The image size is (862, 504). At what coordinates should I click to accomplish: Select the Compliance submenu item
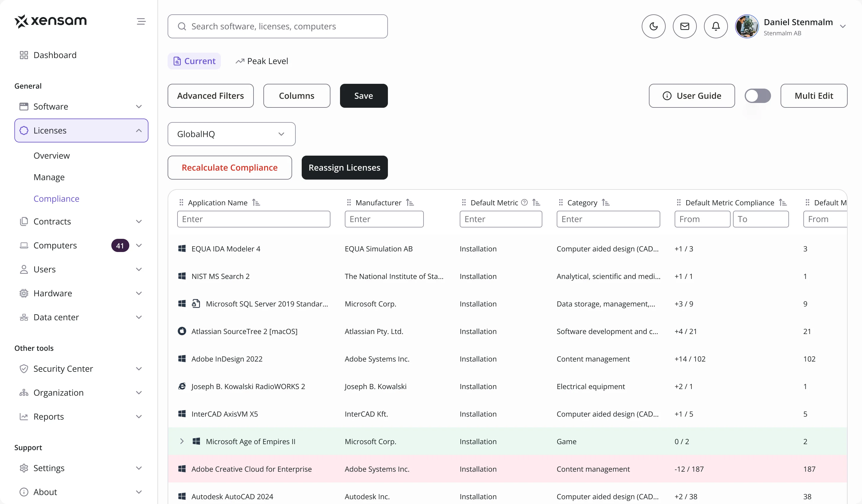(57, 199)
